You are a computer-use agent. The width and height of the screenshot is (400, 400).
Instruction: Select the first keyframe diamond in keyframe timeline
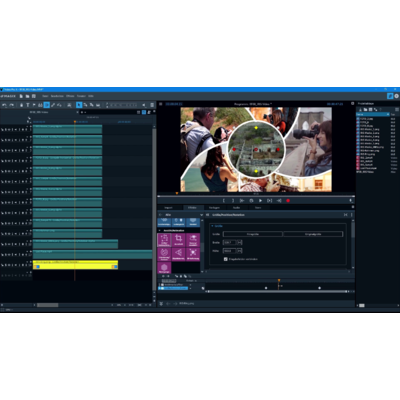coord(266,288)
